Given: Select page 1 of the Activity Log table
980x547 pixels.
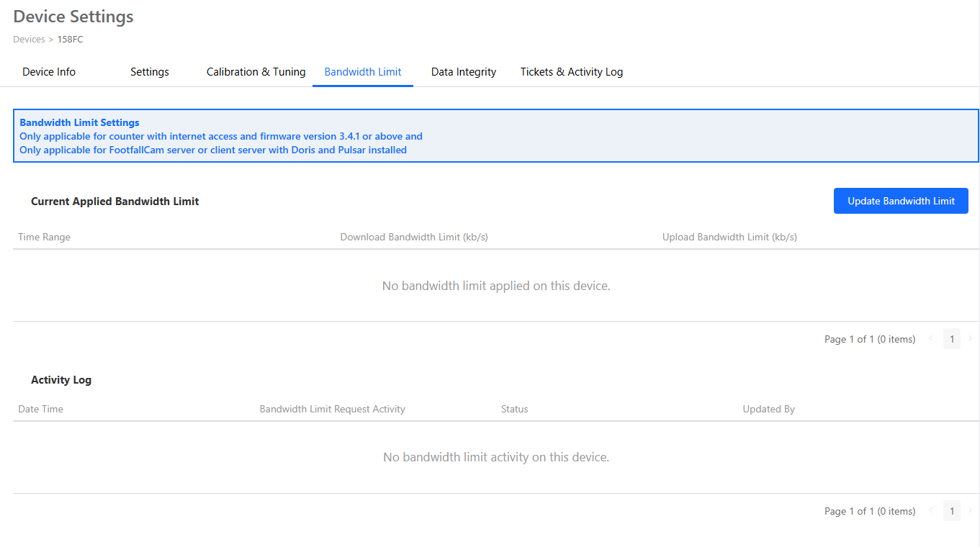Looking at the screenshot, I should point(951,510).
